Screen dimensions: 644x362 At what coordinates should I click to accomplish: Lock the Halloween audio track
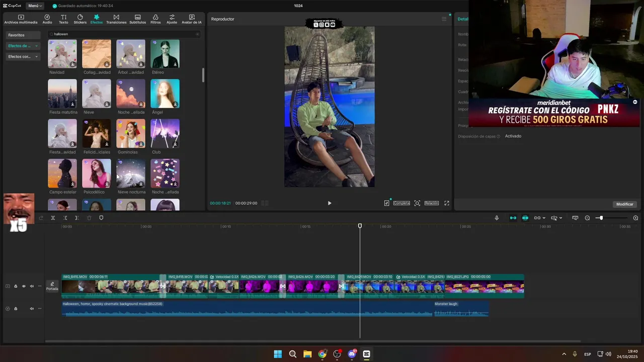point(16,309)
